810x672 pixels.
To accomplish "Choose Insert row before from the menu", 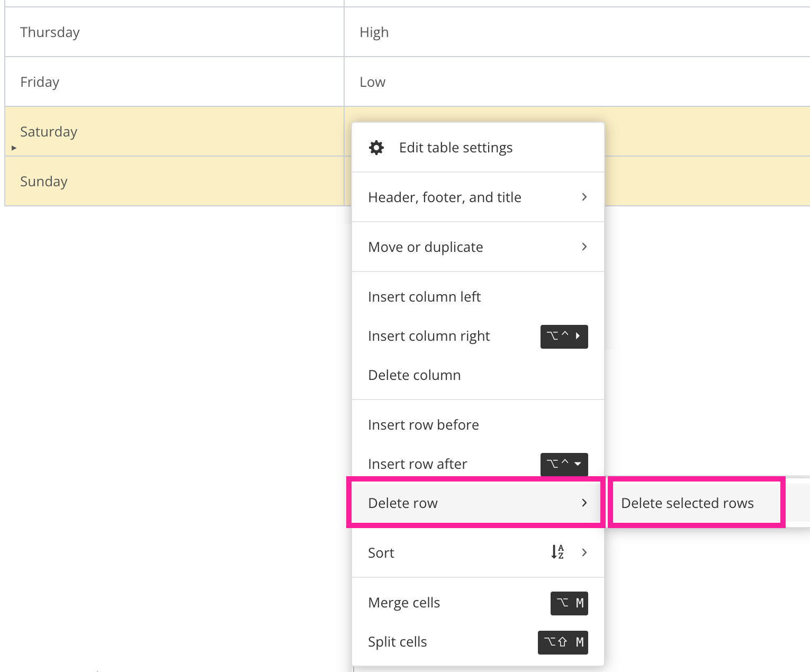I will tap(423, 424).
